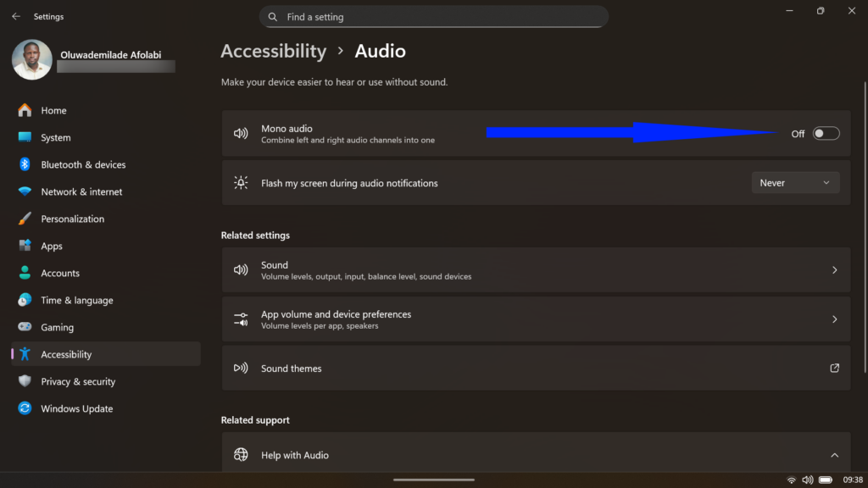868x488 pixels.
Task: Open Privacy & security from sidebar icon
Action: [23, 381]
